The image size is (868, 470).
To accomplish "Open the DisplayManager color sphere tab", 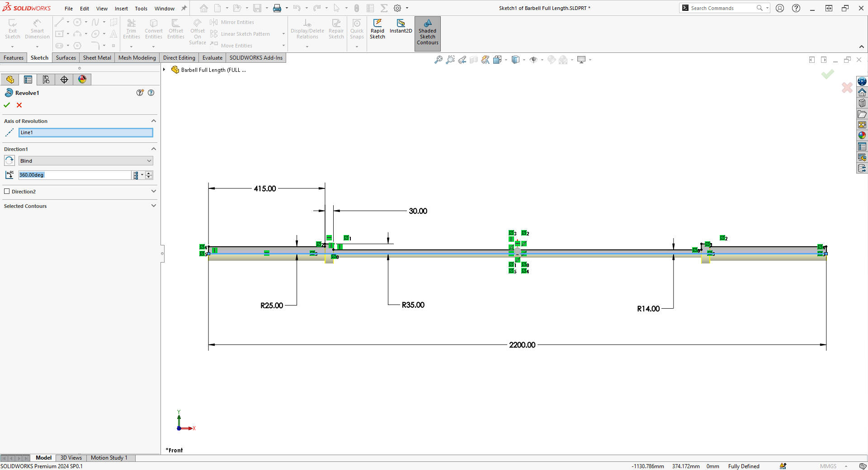I will tap(82, 80).
